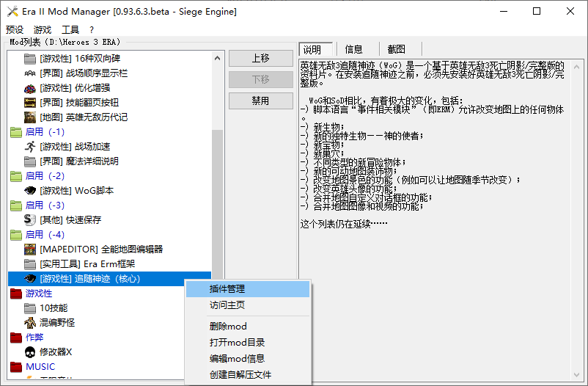Click the running man icon beside 战场加速
The image size is (588, 386).
(30, 147)
